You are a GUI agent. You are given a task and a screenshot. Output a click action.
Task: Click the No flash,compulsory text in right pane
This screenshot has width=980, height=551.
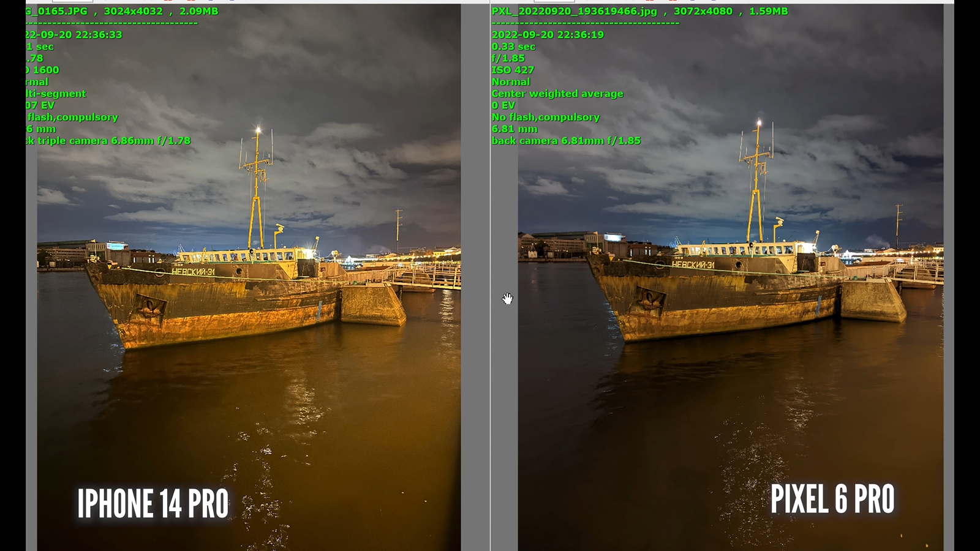[x=545, y=117]
